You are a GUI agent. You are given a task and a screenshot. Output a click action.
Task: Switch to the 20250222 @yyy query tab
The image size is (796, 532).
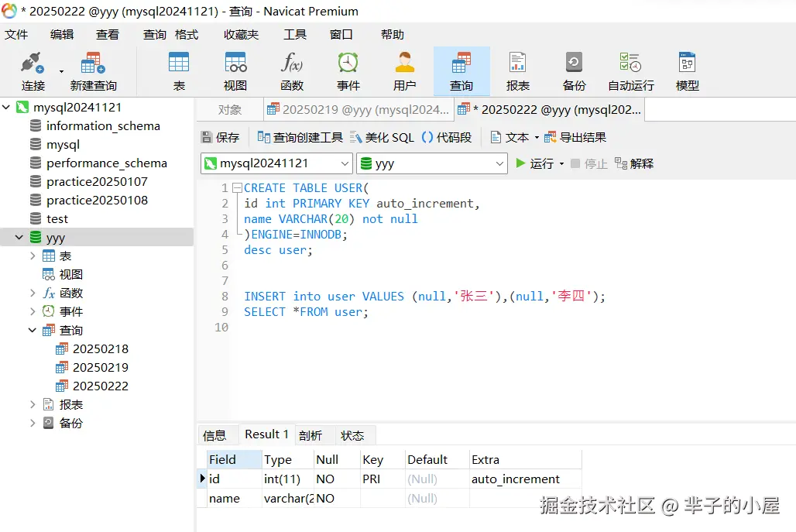pos(550,110)
